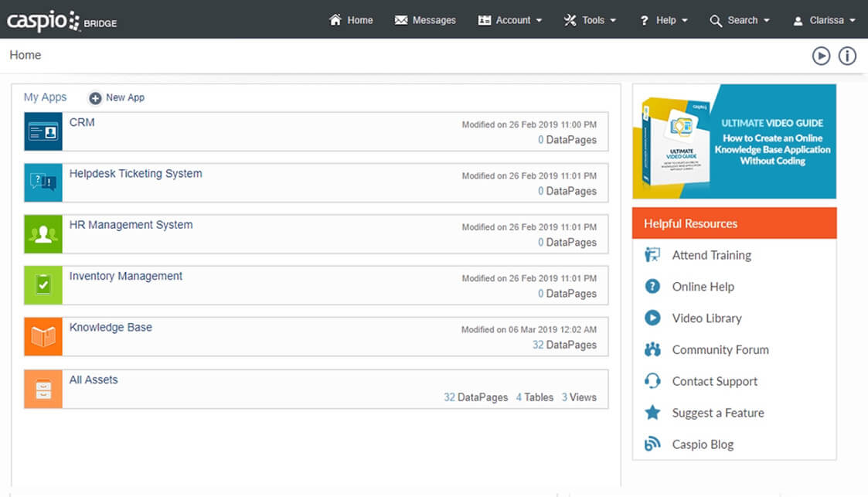Open the Tools menu label
868x497 pixels.
[x=593, y=20]
